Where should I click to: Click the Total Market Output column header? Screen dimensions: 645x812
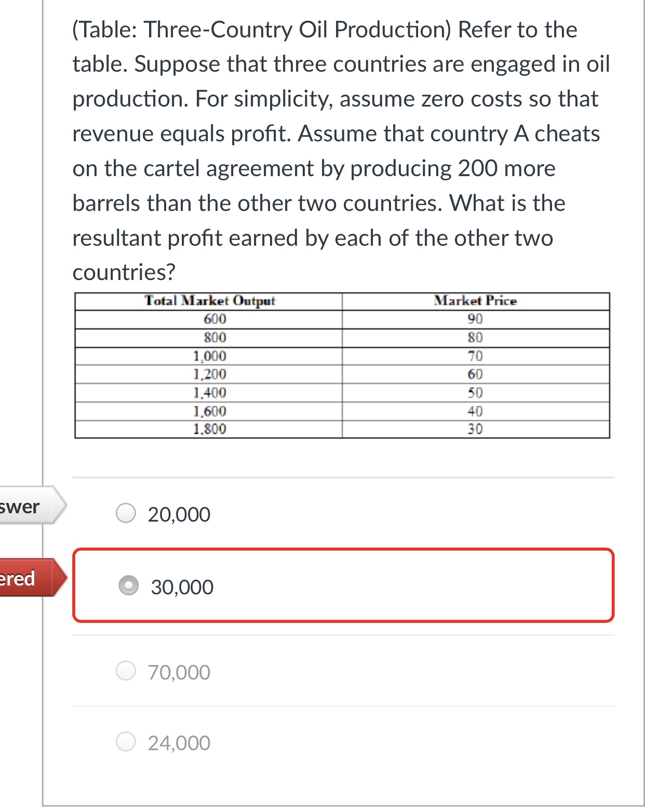pos(210,300)
